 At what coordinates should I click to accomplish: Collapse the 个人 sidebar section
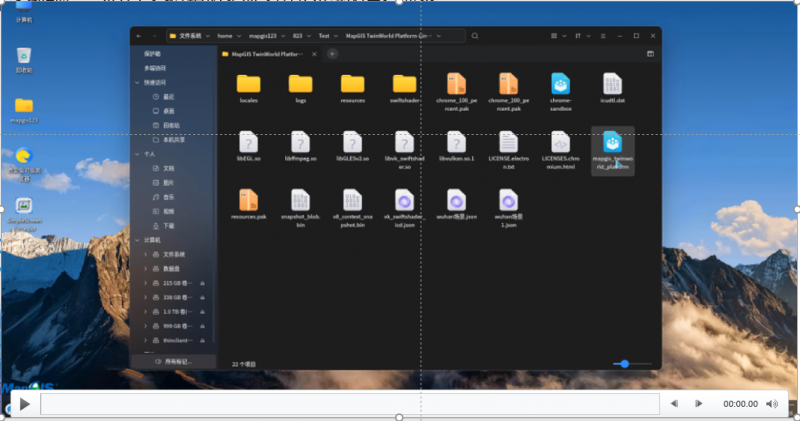coord(137,154)
